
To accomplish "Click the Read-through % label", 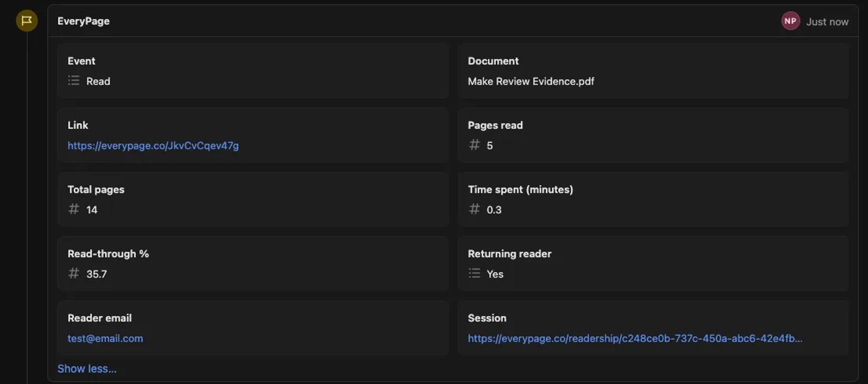I will 108,254.
